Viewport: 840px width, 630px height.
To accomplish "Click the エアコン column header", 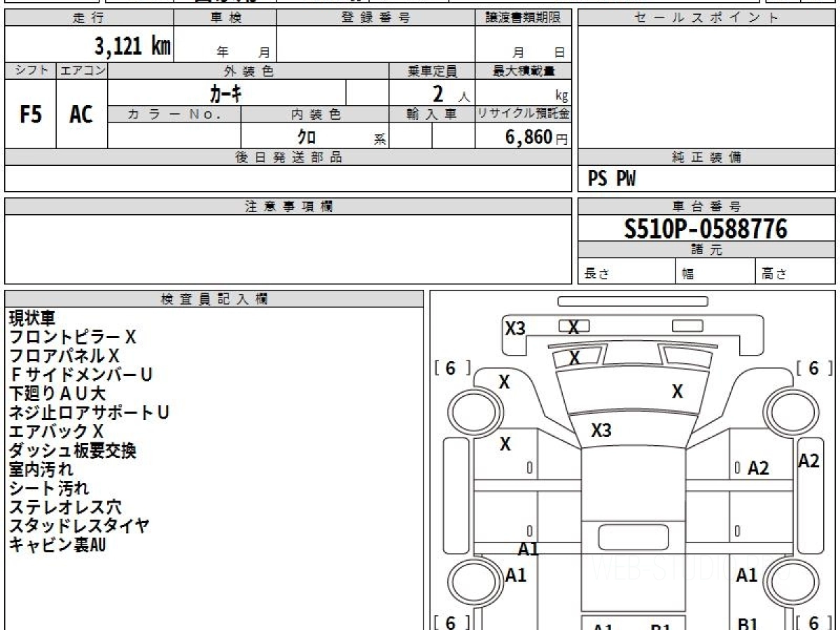I will tap(82, 71).
